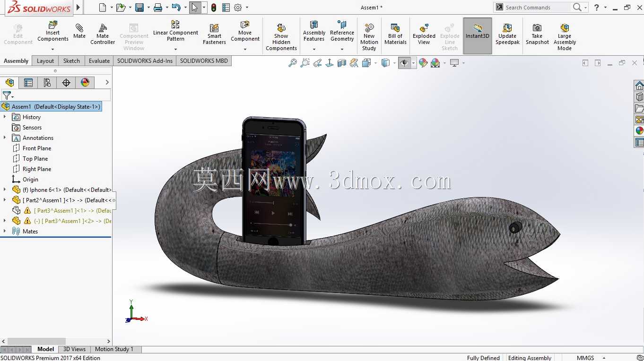Open the Design Library in the task pane

639,97
